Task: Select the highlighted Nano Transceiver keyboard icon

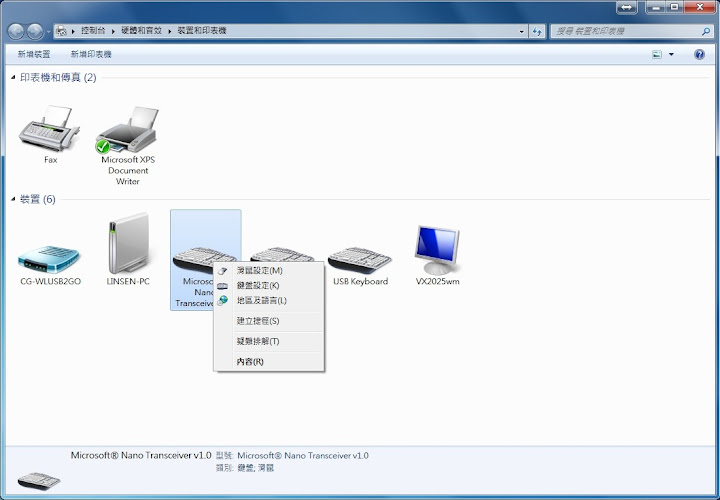Action: pyautogui.click(x=205, y=259)
